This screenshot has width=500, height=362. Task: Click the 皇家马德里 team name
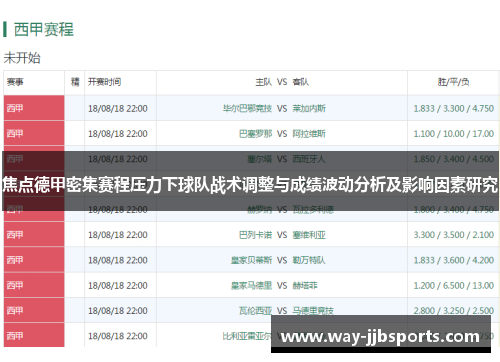click(251, 285)
